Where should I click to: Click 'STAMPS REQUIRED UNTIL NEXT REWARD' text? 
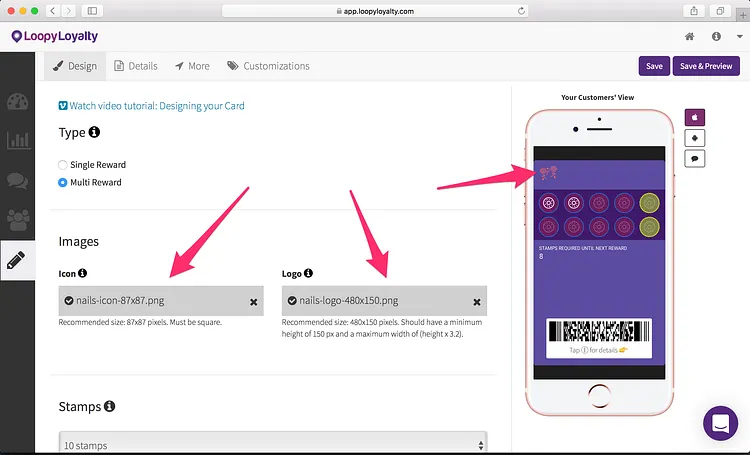(583, 248)
